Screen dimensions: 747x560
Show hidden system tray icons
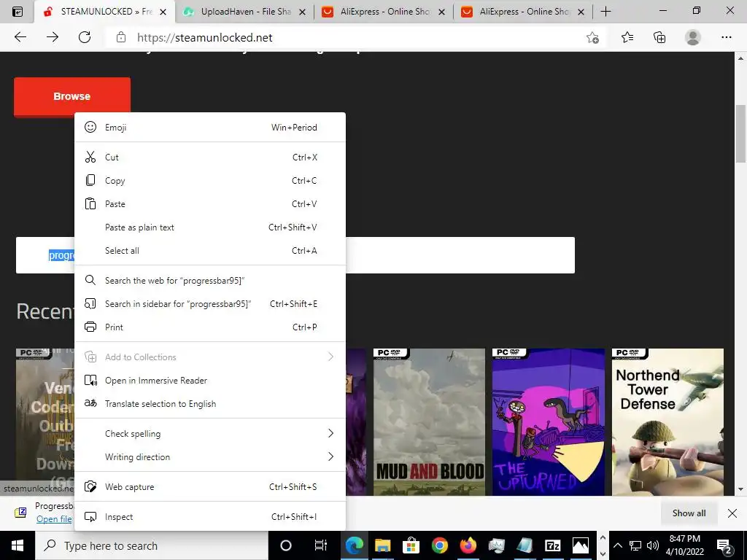(617, 545)
